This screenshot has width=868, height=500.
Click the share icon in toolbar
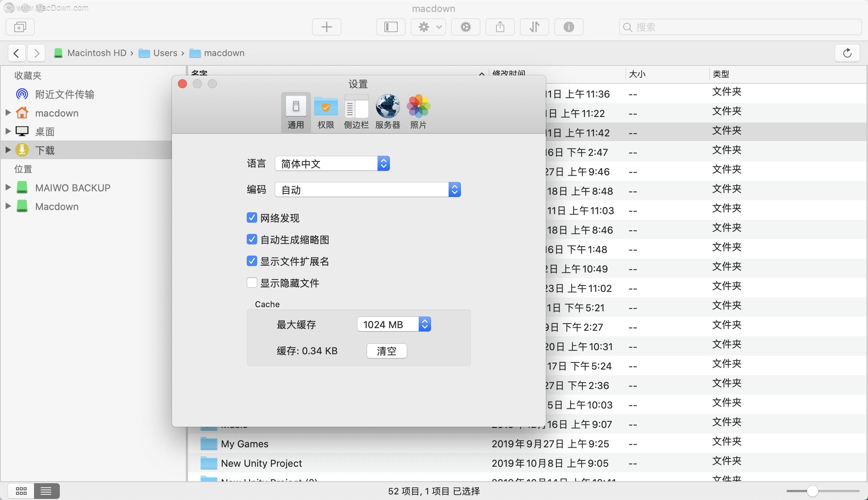(500, 27)
